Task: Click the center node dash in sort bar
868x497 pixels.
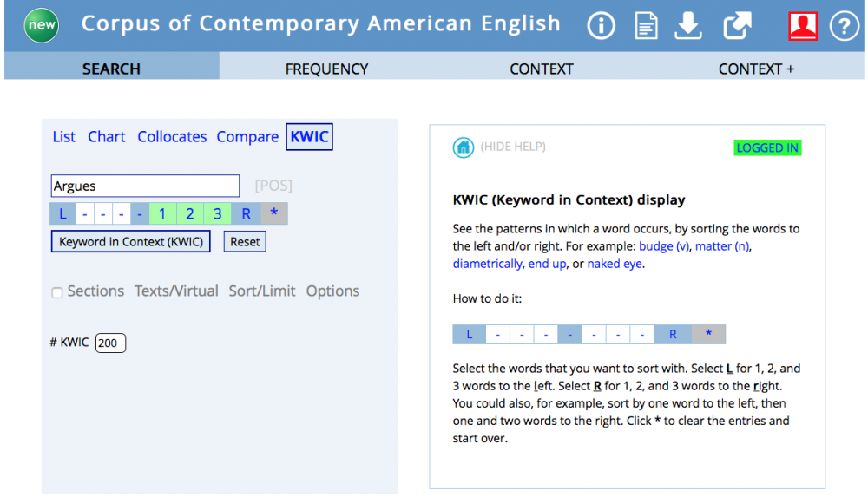Action: coord(140,213)
